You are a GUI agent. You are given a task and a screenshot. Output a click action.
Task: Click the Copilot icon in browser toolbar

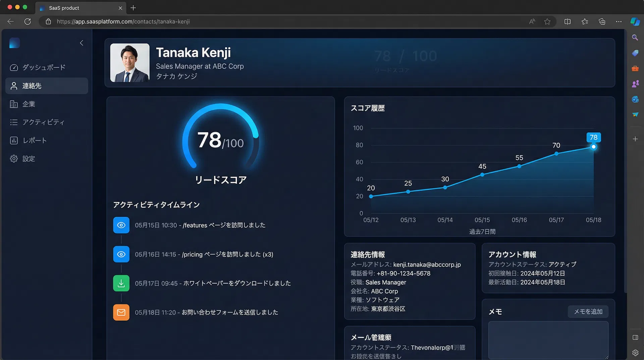635,21
